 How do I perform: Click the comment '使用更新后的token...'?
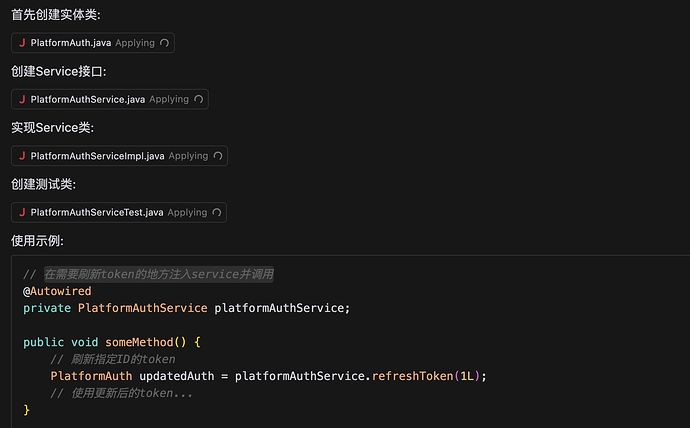(x=132, y=393)
